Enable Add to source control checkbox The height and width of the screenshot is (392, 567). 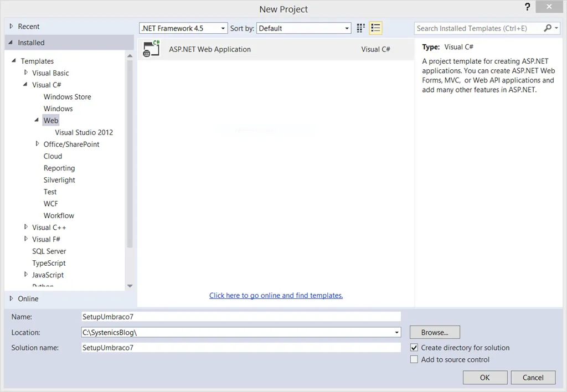pyautogui.click(x=414, y=360)
